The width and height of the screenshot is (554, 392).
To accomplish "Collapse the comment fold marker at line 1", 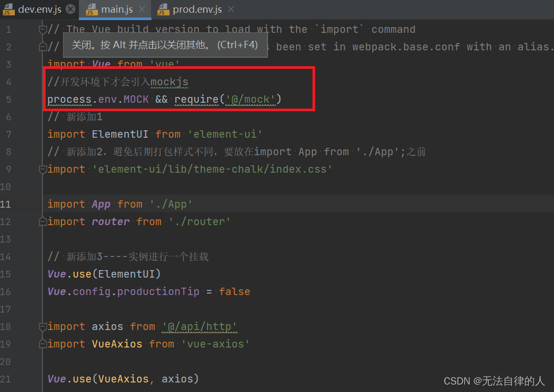I will coord(42,30).
